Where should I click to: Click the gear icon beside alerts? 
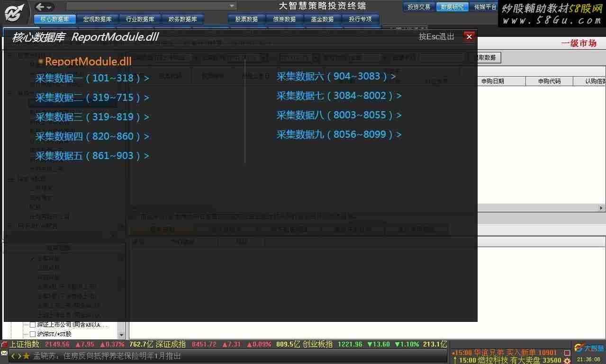(567, 361)
